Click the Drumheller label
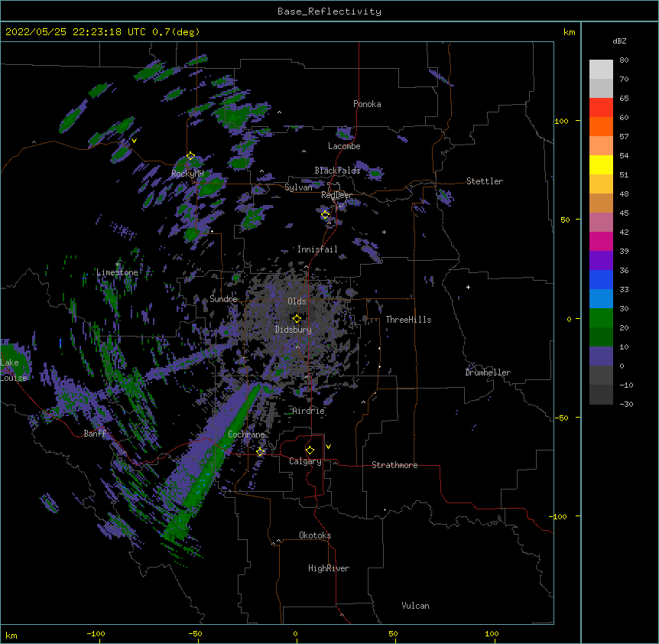 pyautogui.click(x=488, y=372)
